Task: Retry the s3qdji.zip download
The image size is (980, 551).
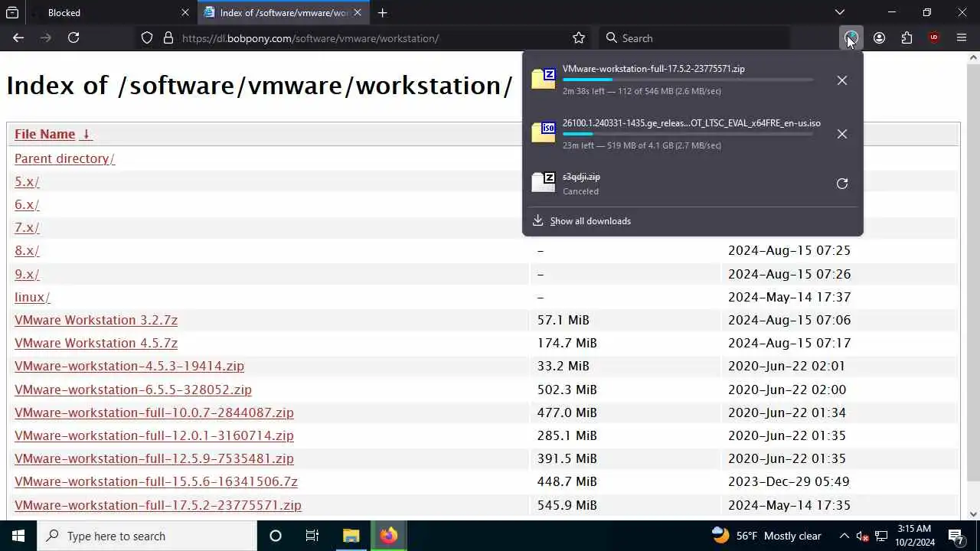Action: [x=842, y=184]
